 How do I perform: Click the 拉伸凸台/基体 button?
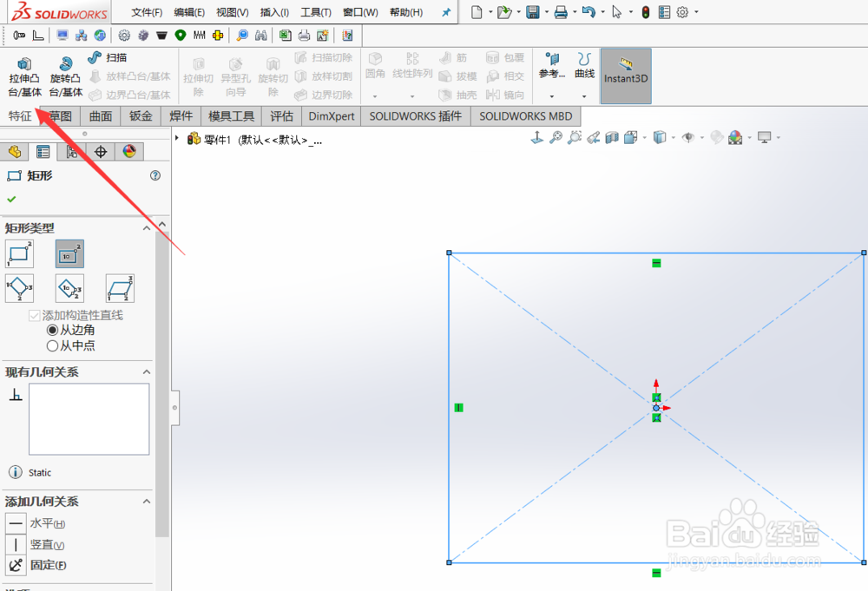(x=25, y=76)
